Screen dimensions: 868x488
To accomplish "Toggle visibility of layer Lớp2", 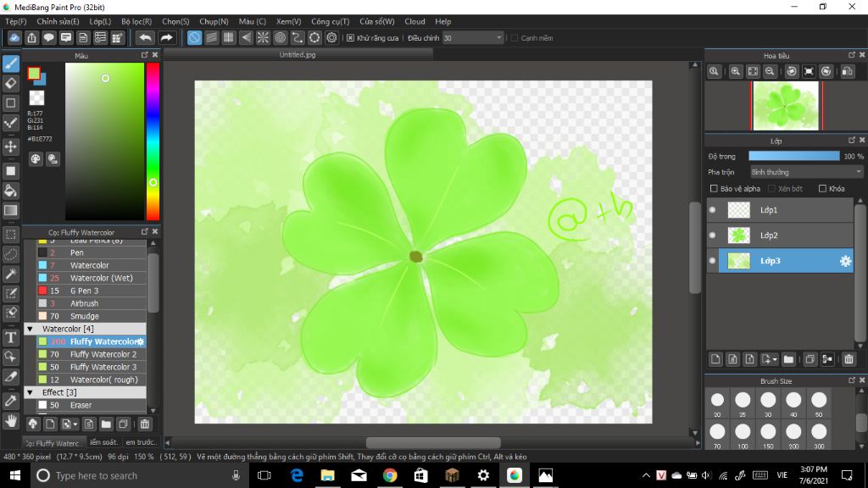I will click(x=712, y=236).
